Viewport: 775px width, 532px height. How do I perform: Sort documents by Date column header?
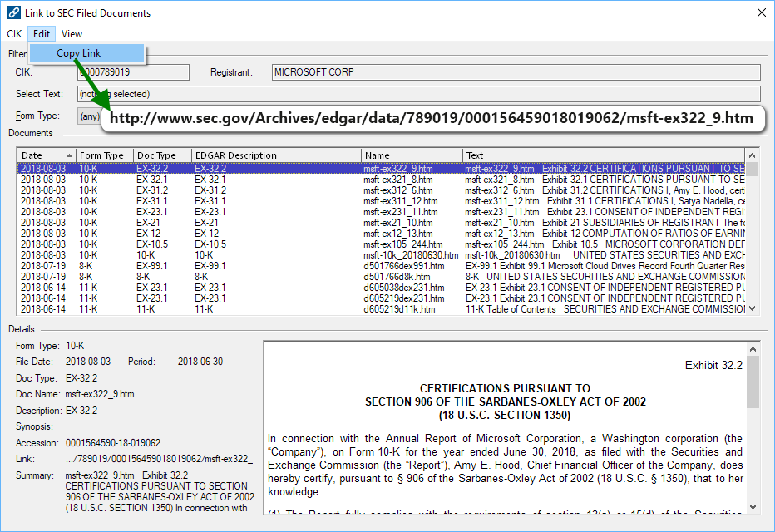(47, 155)
